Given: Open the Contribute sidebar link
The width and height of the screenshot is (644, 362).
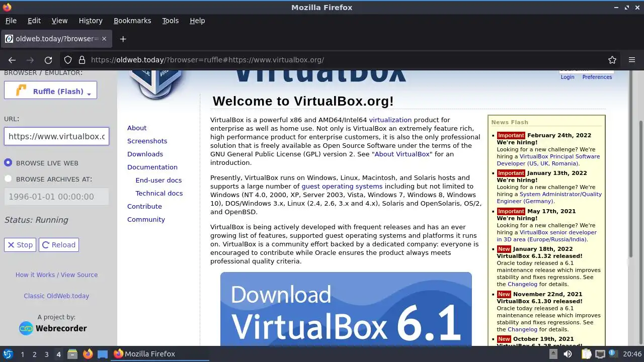Looking at the screenshot, I should click(x=144, y=206).
